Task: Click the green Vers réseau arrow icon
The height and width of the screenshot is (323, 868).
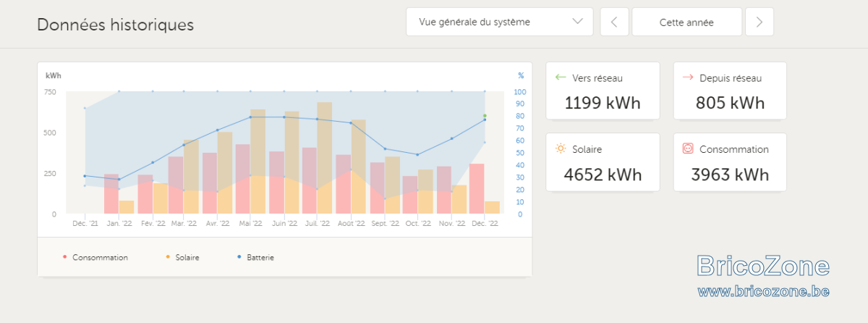Action: 560,77
